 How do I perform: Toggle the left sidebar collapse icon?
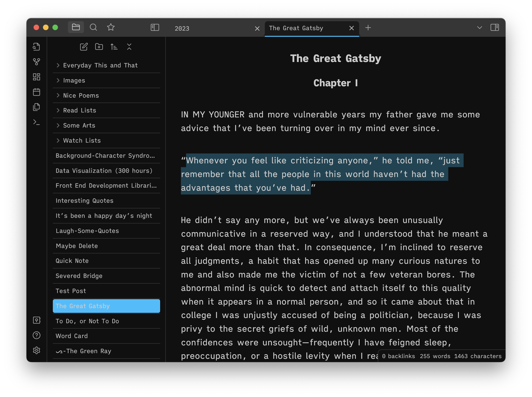155,27
